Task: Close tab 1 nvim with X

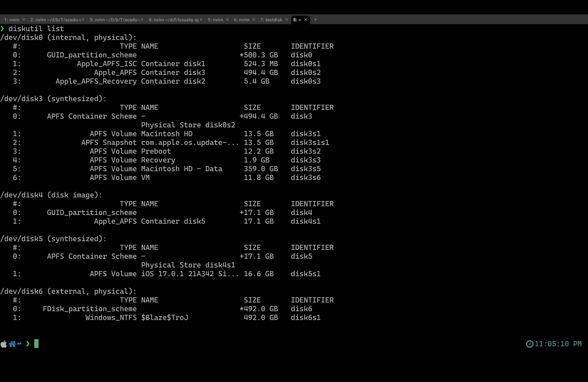Action: click(x=24, y=20)
